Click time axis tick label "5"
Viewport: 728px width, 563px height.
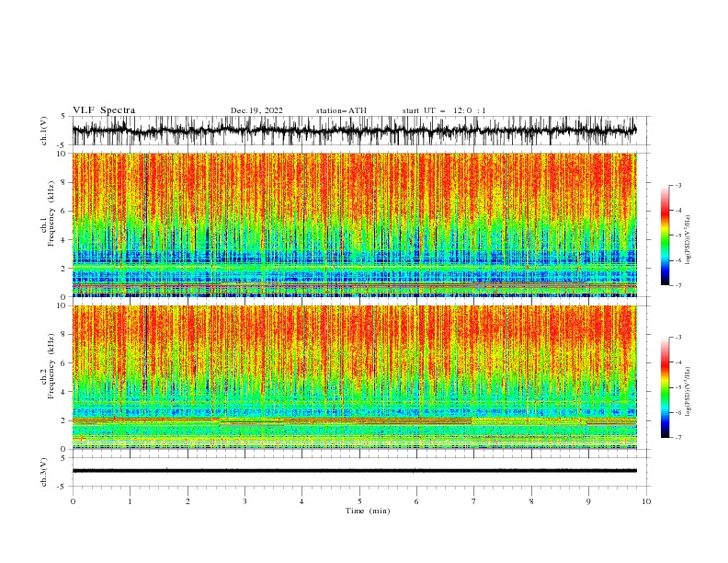coord(359,501)
